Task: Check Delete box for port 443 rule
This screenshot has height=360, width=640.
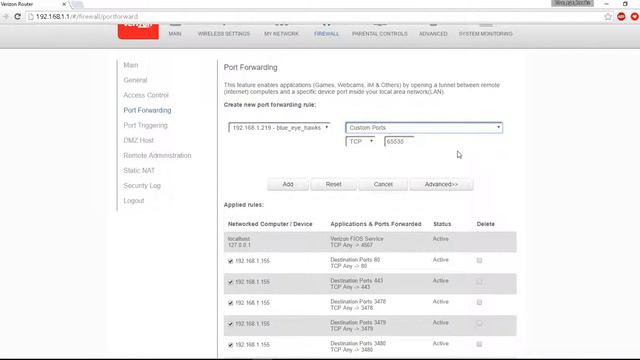Action: [479, 281]
